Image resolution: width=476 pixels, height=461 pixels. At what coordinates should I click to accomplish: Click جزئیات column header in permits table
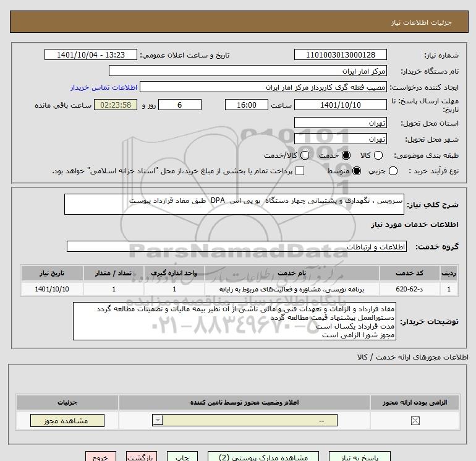[67, 402]
